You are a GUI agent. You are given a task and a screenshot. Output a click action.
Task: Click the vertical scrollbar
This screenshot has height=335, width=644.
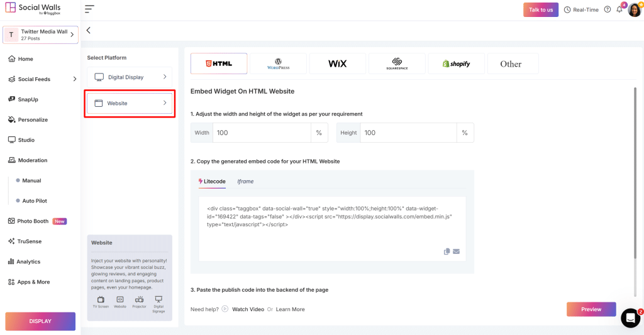pyautogui.click(x=635, y=172)
